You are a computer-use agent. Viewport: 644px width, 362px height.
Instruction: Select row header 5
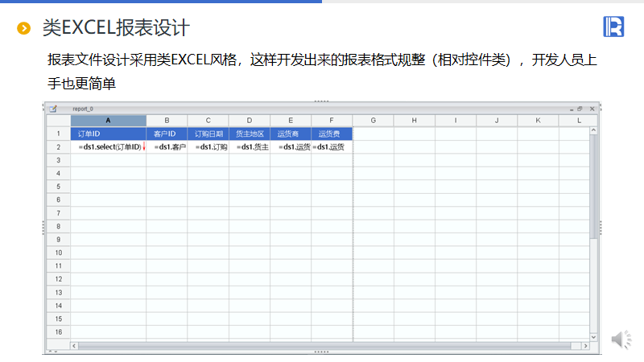pos(58,187)
